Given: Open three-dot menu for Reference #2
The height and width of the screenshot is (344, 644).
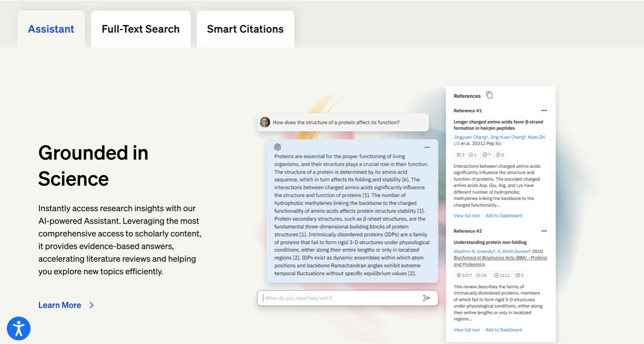Looking at the screenshot, I should [x=544, y=231].
